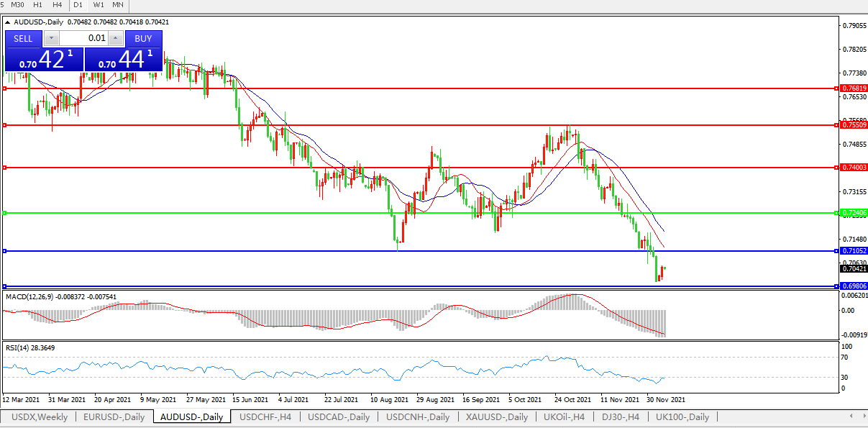Select the H4 timeframe

[x=58, y=5]
